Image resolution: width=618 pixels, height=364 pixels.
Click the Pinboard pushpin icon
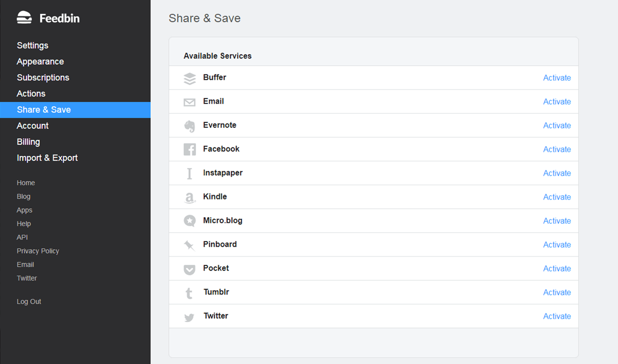(x=189, y=245)
